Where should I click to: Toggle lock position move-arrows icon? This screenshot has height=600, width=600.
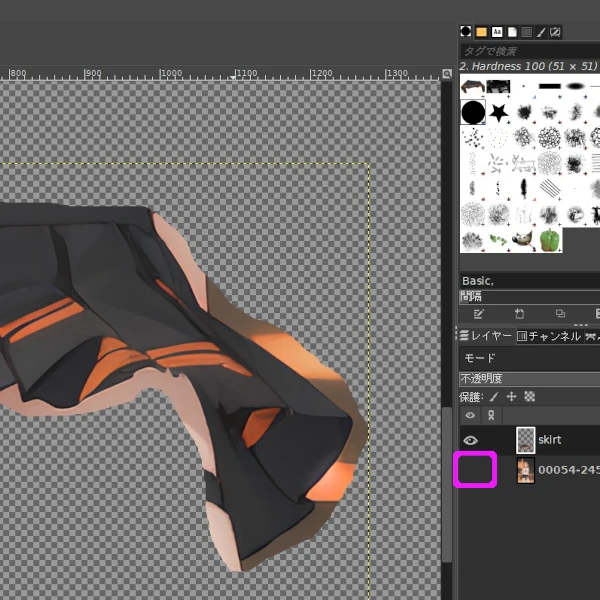511,397
